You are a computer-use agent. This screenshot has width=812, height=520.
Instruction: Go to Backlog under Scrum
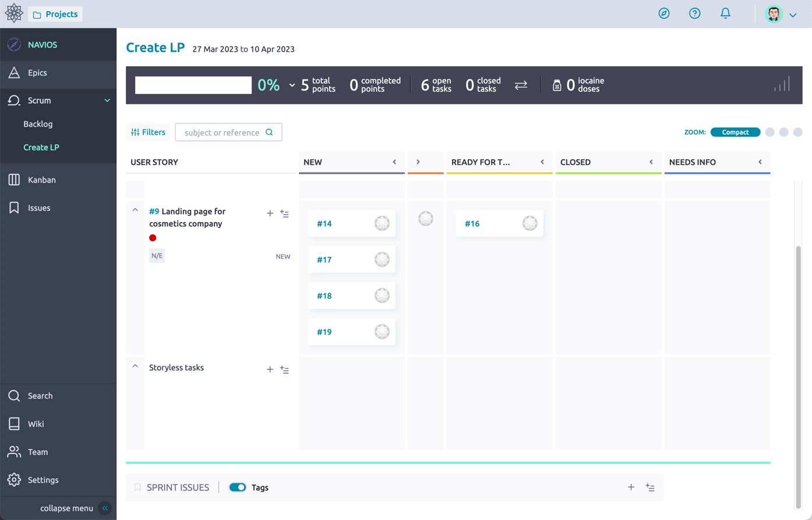point(38,124)
